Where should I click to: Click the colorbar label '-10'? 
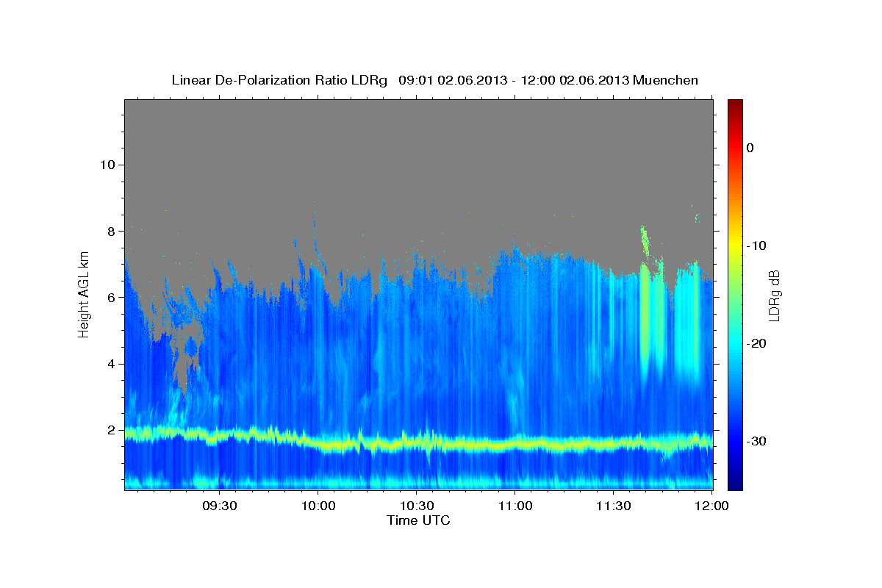coord(756,245)
